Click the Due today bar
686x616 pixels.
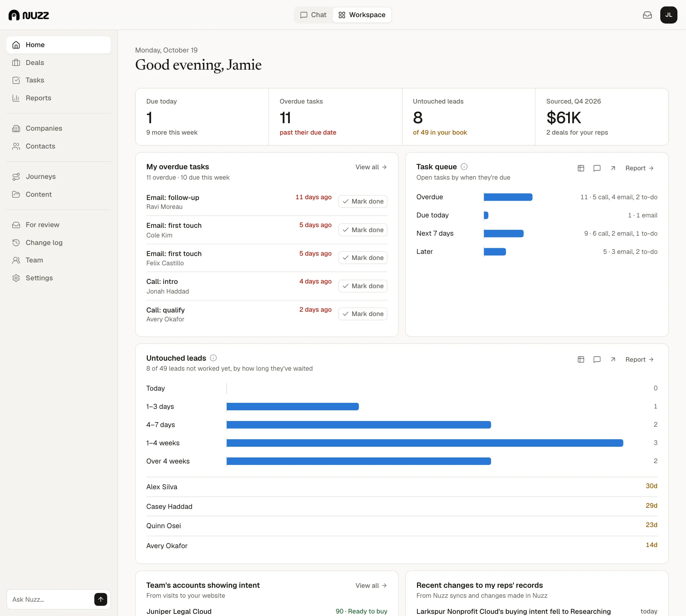pyautogui.click(x=486, y=215)
